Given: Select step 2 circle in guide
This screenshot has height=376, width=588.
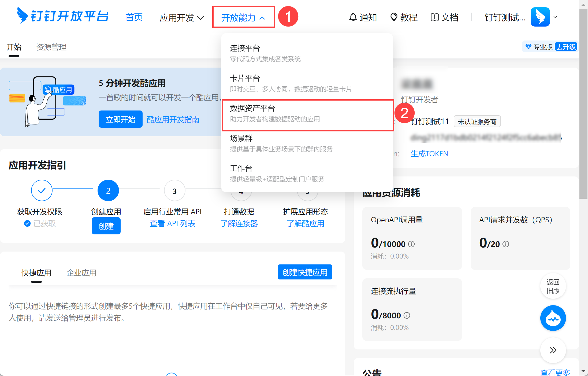Looking at the screenshot, I should (108, 190).
